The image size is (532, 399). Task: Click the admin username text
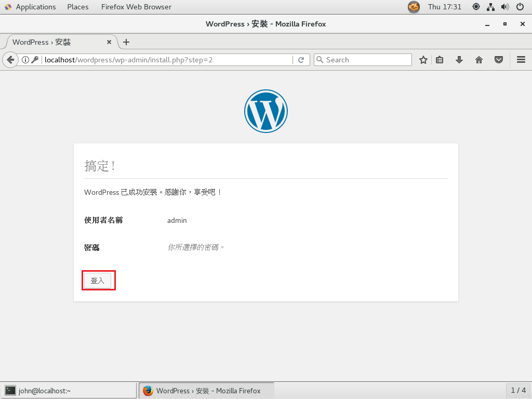tap(177, 220)
